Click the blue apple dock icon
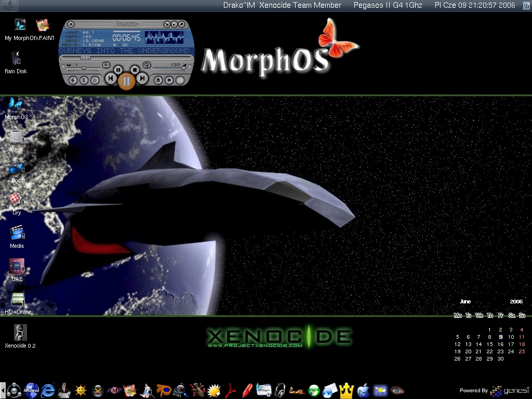Viewport: 532px width, 399px height. (x=363, y=391)
